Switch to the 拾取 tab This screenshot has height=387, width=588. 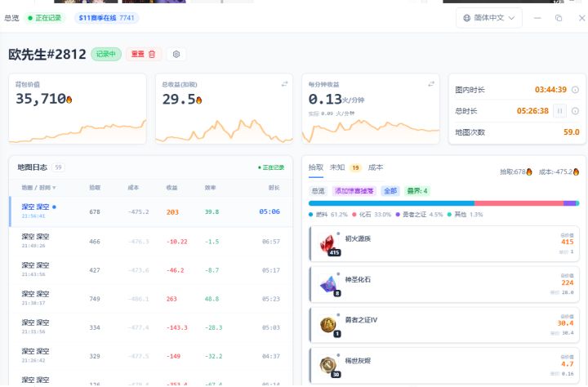click(316, 167)
